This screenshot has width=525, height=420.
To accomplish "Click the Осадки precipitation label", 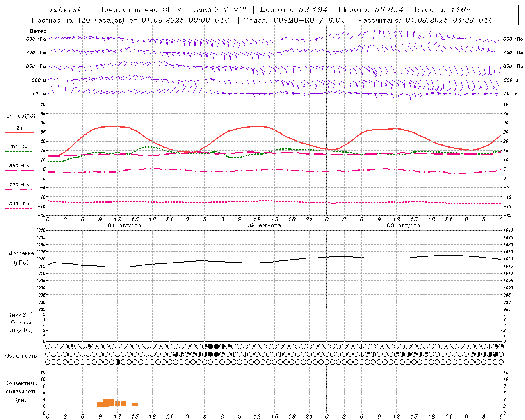I will pyautogui.click(x=21, y=322).
